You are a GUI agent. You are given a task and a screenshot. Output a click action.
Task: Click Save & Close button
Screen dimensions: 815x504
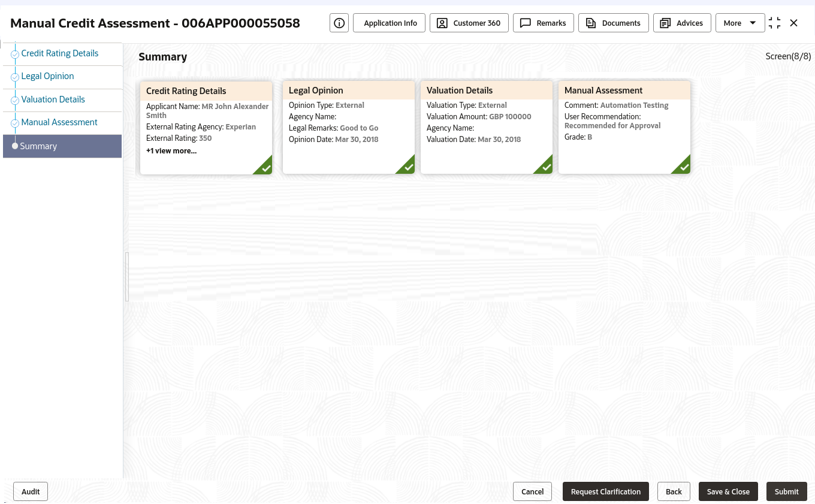[728, 491]
